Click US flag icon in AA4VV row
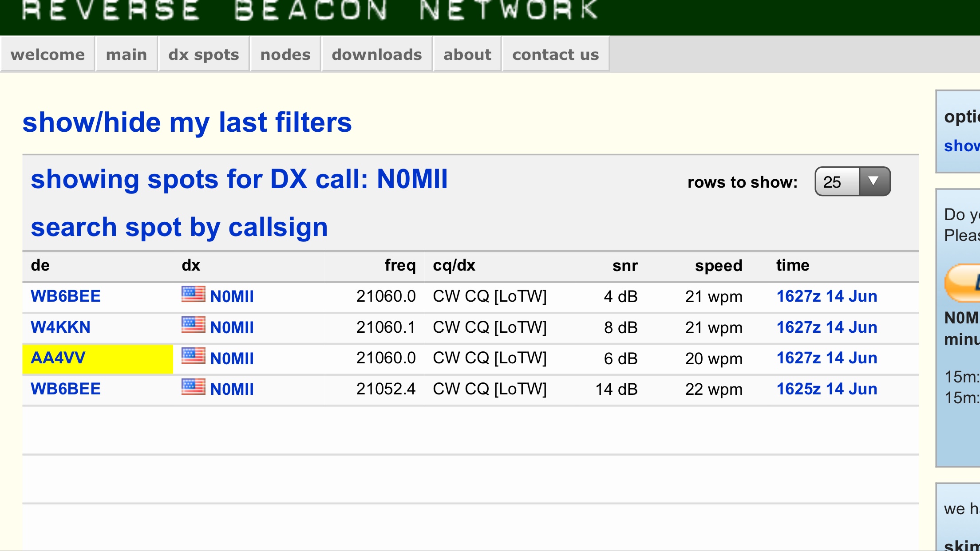Image resolution: width=980 pixels, height=551 pixels. [193, 356]
